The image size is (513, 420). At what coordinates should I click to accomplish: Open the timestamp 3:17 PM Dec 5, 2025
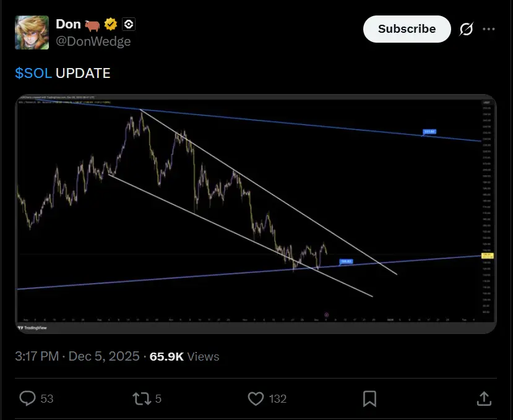(x=77, y=356)
